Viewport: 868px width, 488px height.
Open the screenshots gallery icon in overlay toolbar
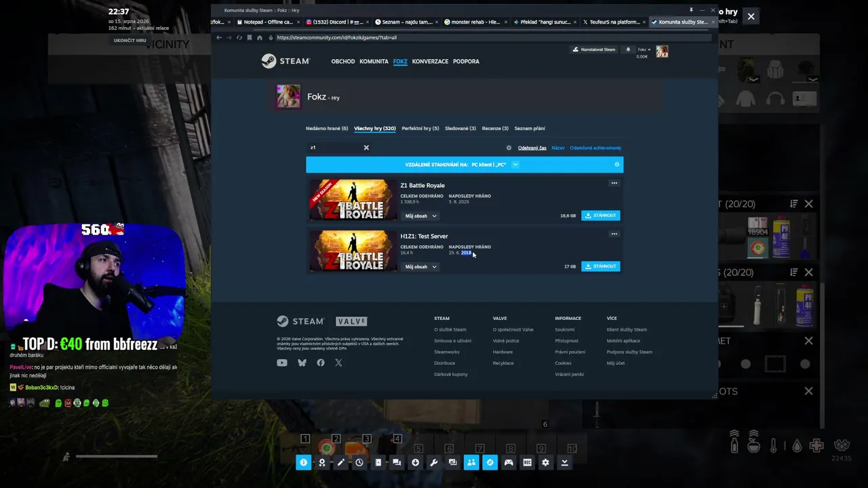tap(452, 462)
